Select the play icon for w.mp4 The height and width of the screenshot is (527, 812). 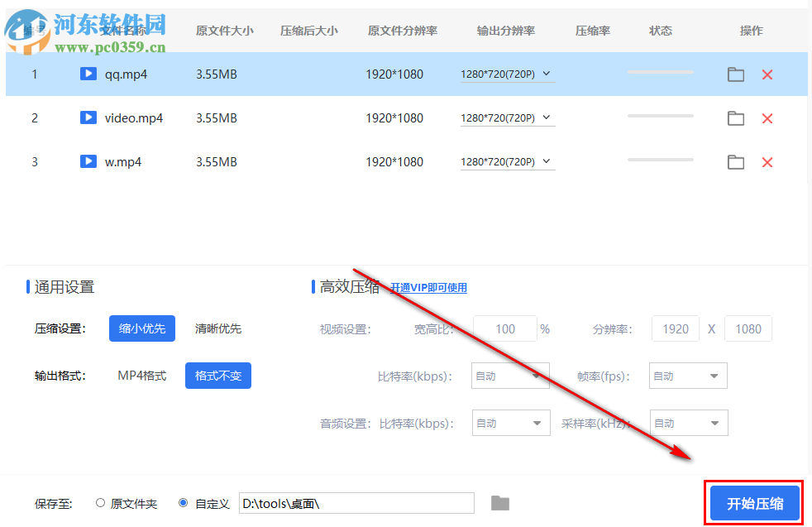point(88,161)
